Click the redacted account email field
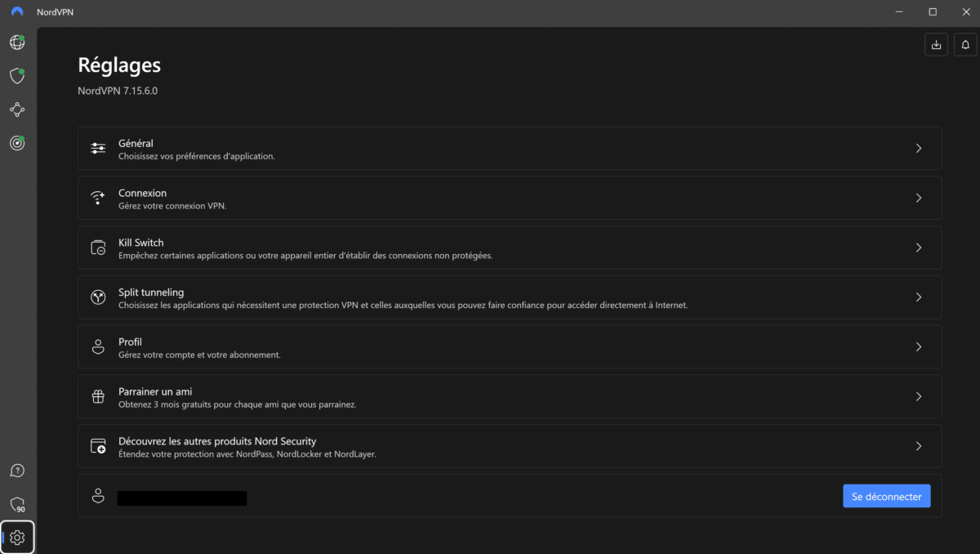The height and width of the screenshot is (554, 980). [182, 498]
